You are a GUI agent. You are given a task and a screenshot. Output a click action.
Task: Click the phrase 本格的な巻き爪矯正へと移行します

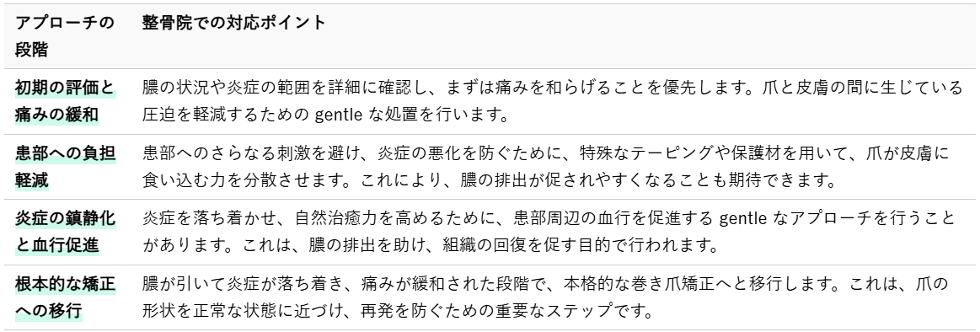click(x=697, y=284)
